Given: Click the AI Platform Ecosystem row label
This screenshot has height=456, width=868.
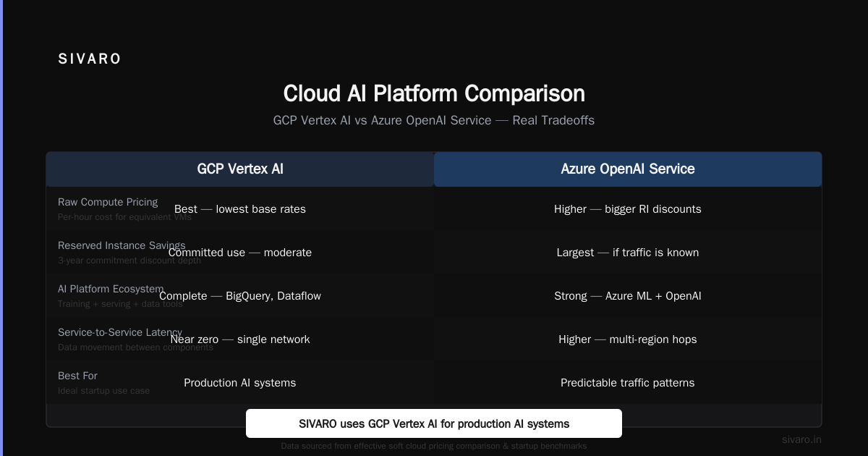Looking at the screenshot, I should click(x=111, y=289).
